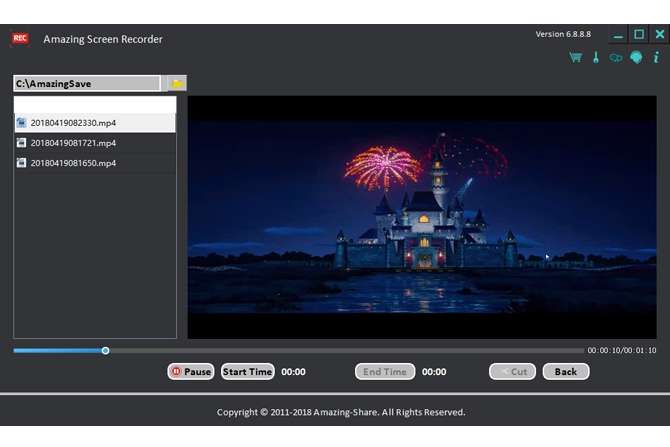Click the unplayed part of seek bar

pyautogui.click(x=346, y=351)
